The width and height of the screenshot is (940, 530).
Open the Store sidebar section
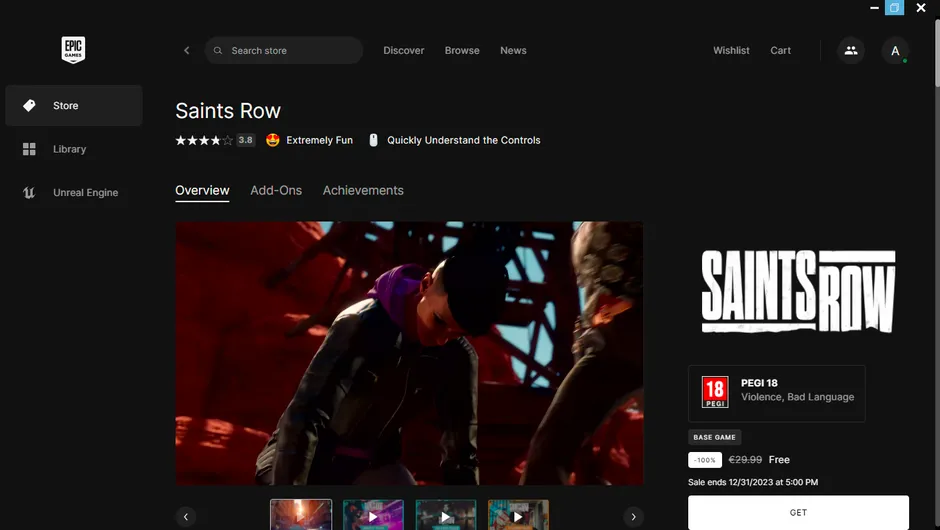[73, 106]
